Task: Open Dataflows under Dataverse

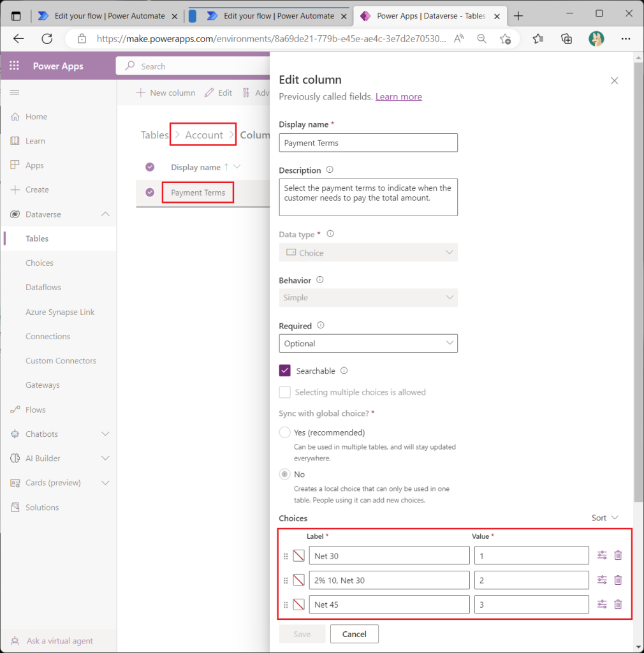Action: click(43, 288)
